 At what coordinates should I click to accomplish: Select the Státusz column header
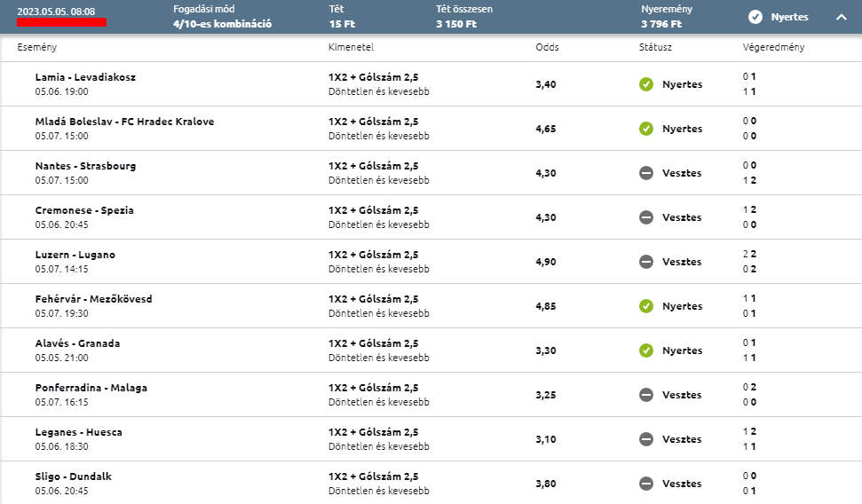coord(655,47)
